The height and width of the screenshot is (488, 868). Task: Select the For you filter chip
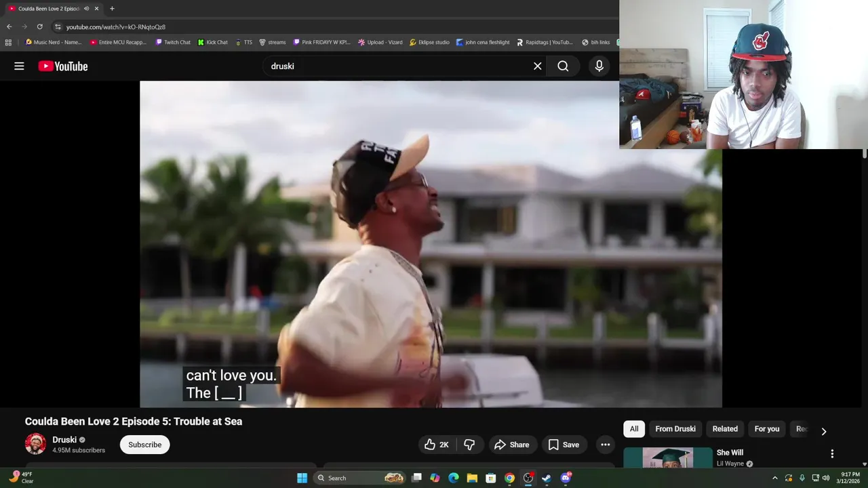point(767,428)
